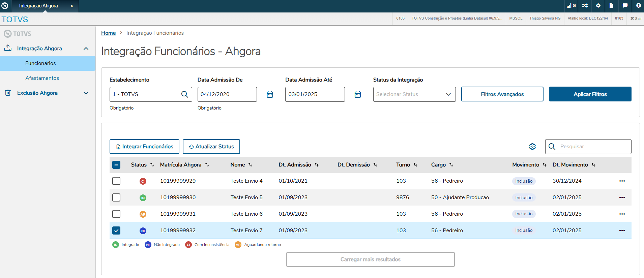The height and width of the screenshot is (278, 644).
Task: Click matrícula 10199999930 cell
Action: (x=178, y=197)
